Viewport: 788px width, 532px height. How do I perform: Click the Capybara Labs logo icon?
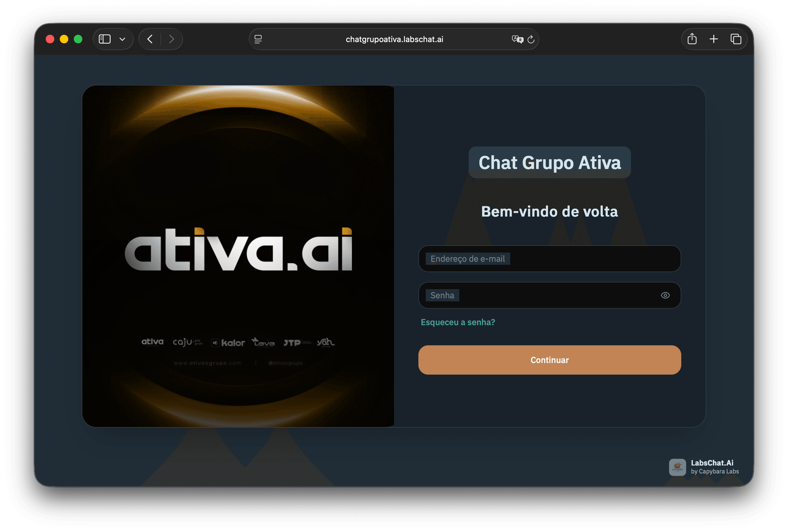[677, 467]
